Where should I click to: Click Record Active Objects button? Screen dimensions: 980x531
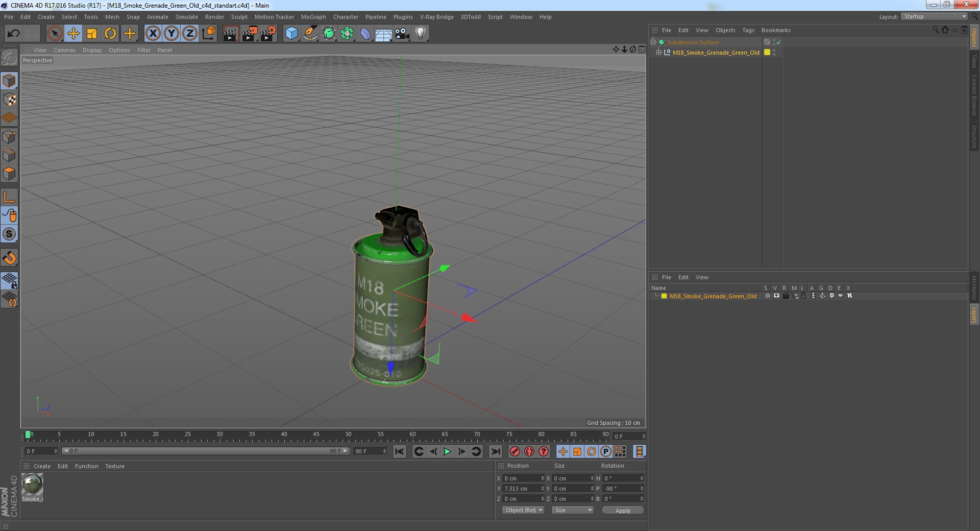pyautogui.click(x=515, y=451)
